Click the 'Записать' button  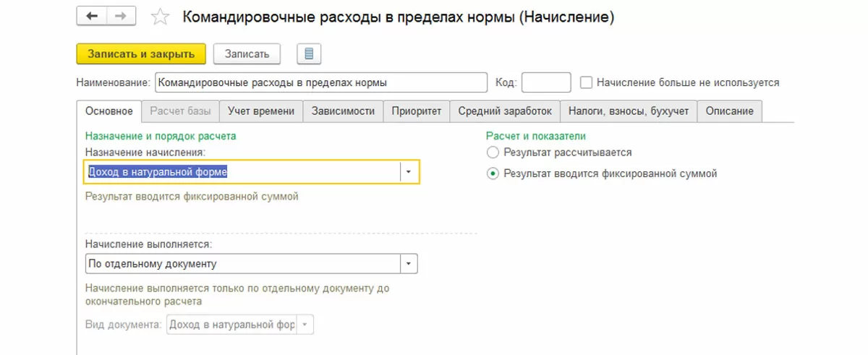click(x=247, y=54)
